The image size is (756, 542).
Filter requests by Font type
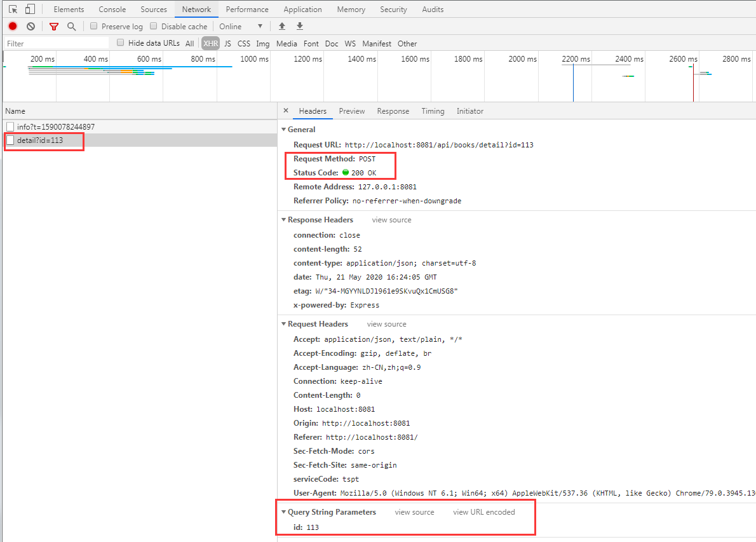[x=311, y=43]
